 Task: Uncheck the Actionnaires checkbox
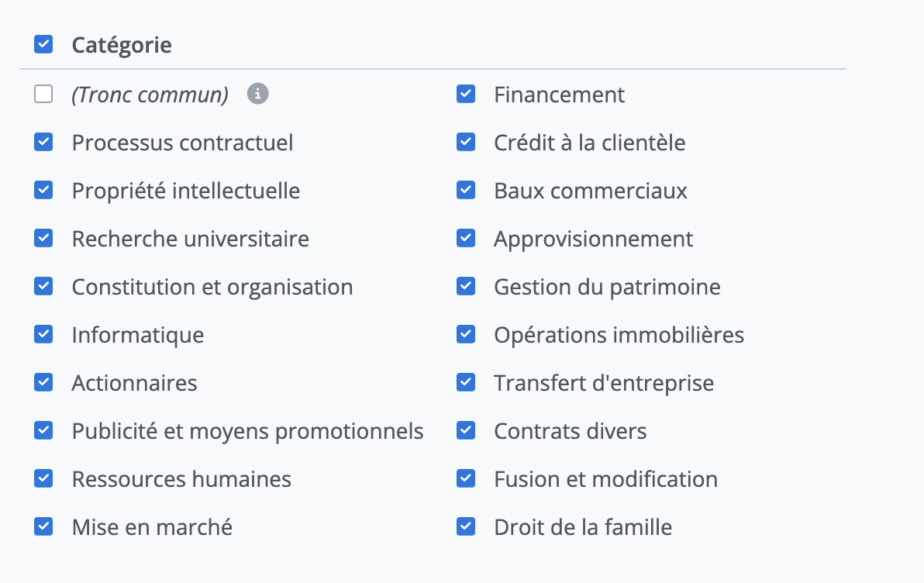[x=43, y=383]
